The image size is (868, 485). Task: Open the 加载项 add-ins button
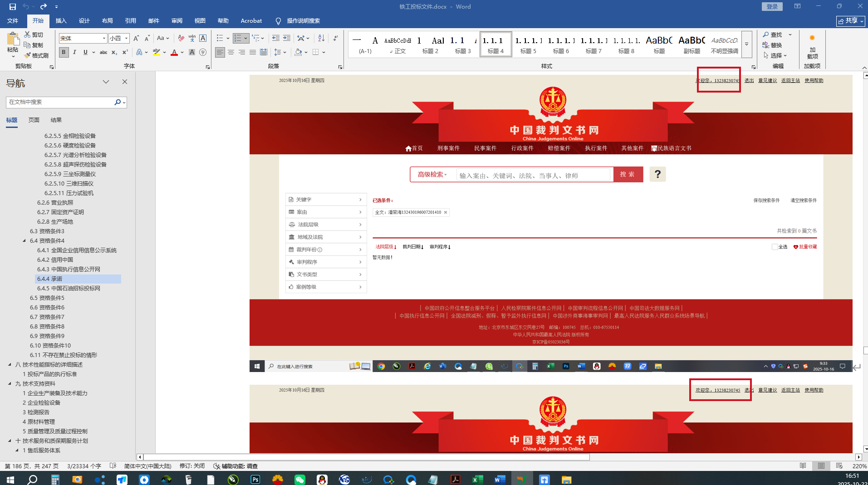[812, 47]
